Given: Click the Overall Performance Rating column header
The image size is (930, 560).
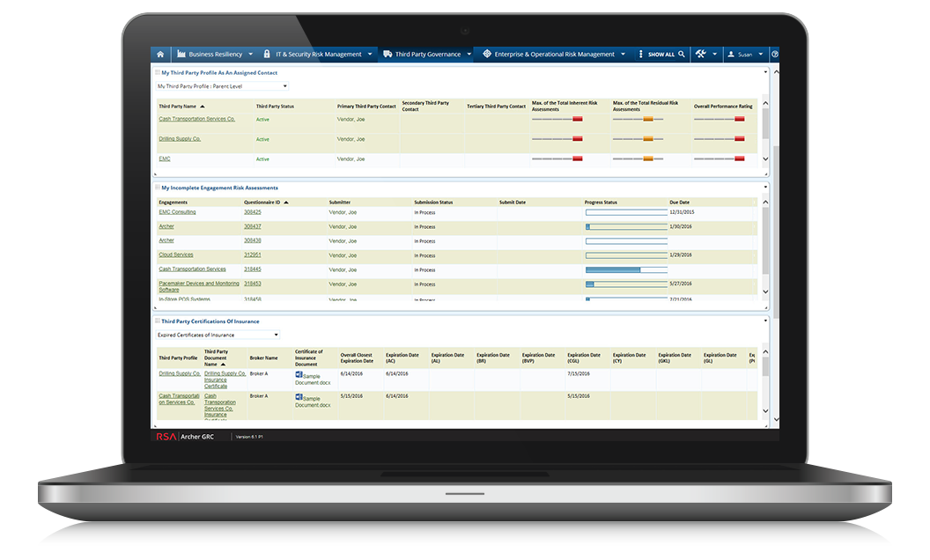Looking at the screenshot, I should pos(723,107).
